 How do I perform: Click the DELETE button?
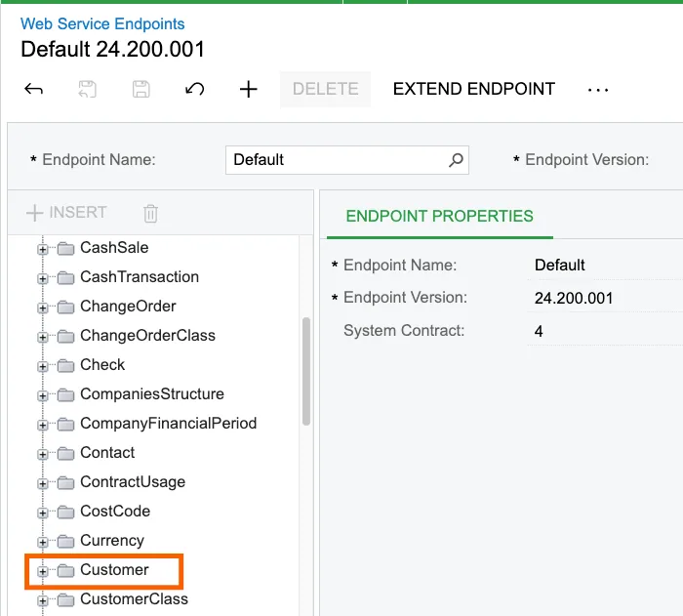[325, 89]
